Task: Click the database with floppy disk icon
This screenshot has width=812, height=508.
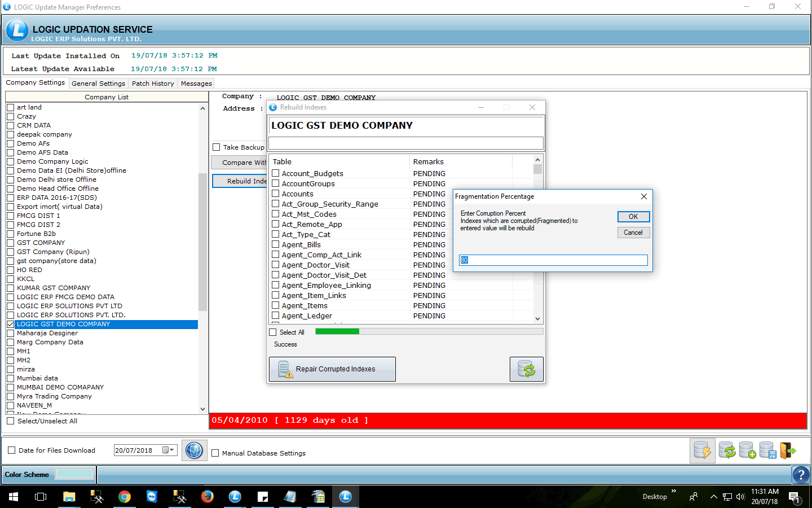Action: tap(767, 450)
